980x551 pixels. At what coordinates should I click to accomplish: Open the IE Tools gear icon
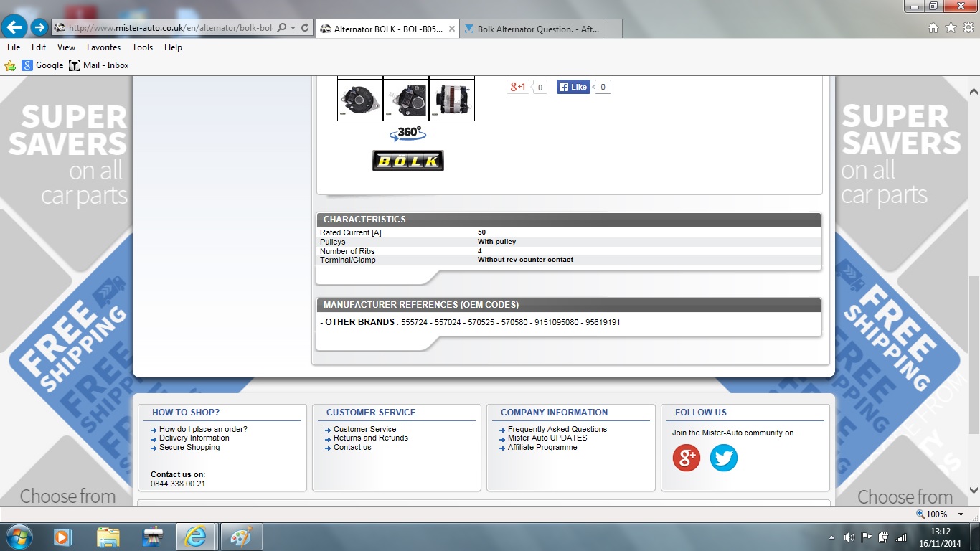point(968,28)
